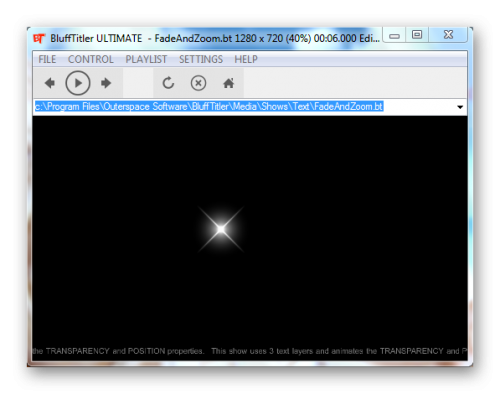Screen dimensions: 500x394
Task: Click the scrolling TRANSPARENCY description text
Action: [x=250, y=351]
